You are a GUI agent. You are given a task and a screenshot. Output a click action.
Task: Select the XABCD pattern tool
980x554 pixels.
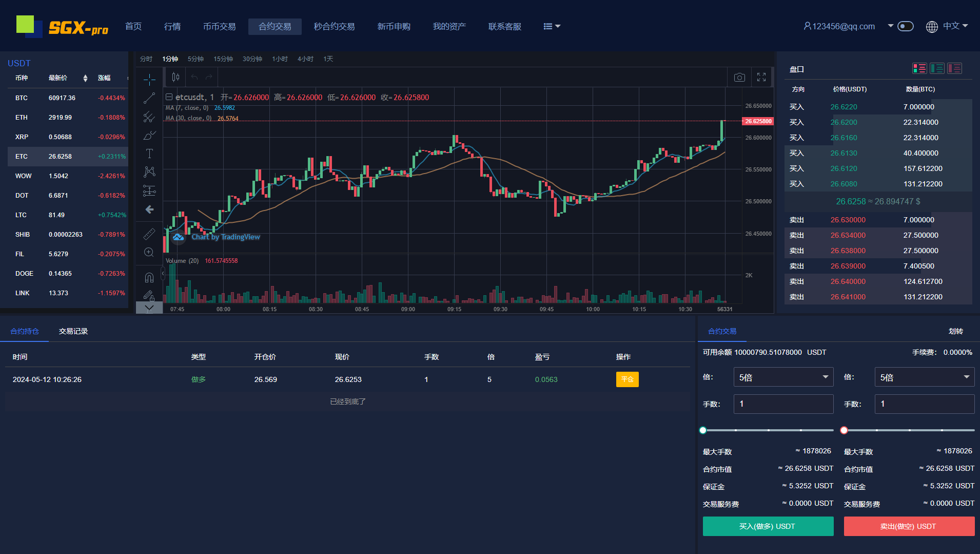pyautogui.click(x=149, y=171)
